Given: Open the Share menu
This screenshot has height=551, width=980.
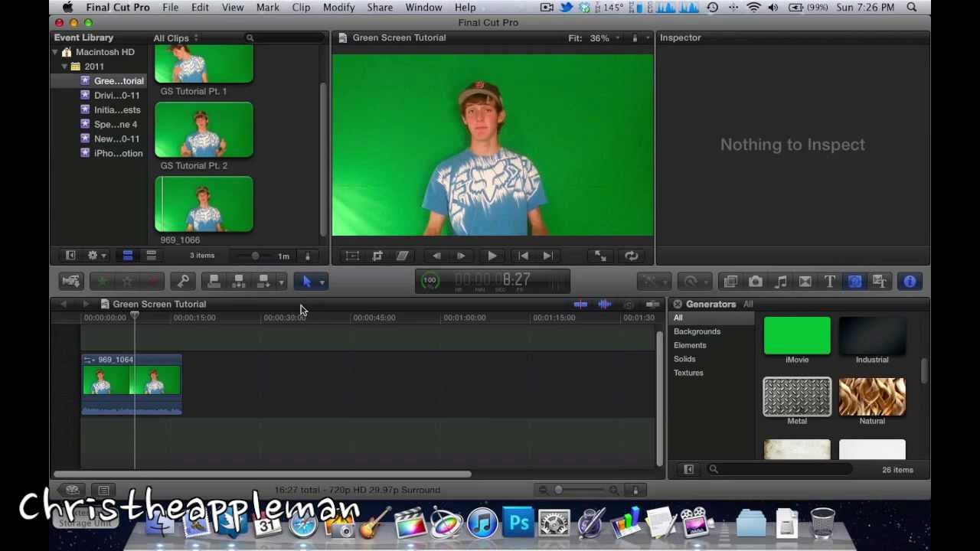Looking at the screenshot, I should point(380,8).
